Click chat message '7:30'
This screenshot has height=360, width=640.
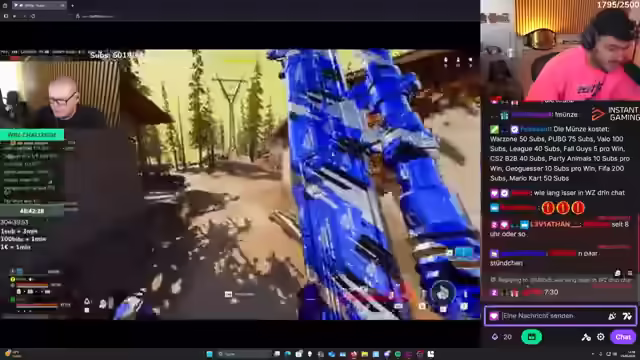click(551, 292)
